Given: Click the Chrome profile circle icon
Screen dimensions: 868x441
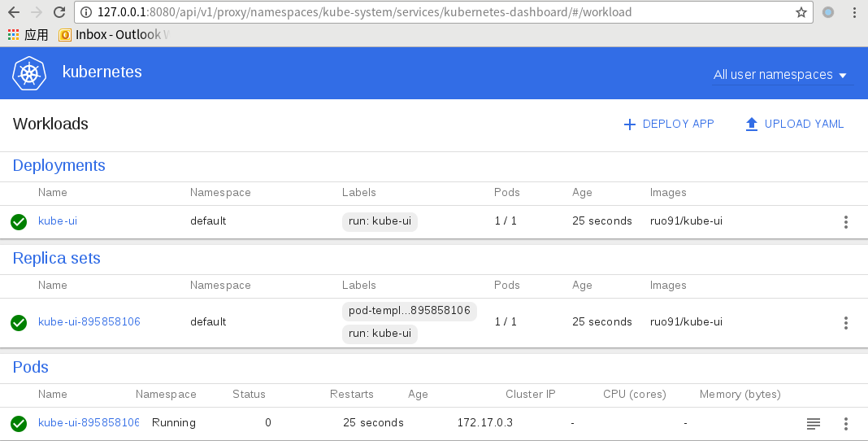Looking at the screenshot, I should click(x=828, y=12).
